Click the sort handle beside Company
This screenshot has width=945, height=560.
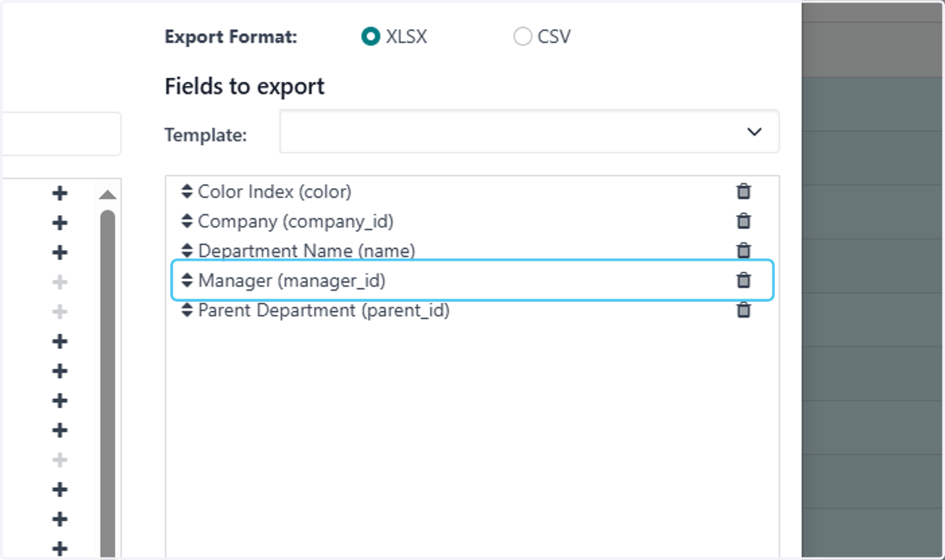coord(187,221)
